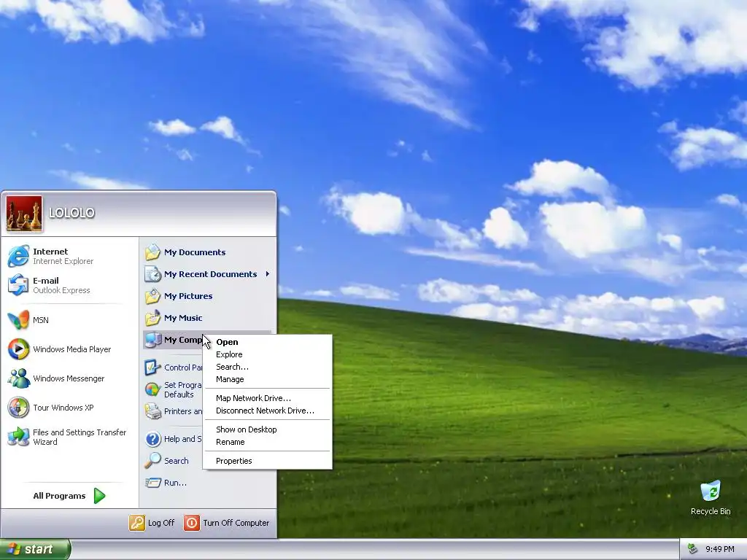The width and height of the screenshot is (747, 560).
Task: Click Turn Off Computer text label
Action: point(236,523)
